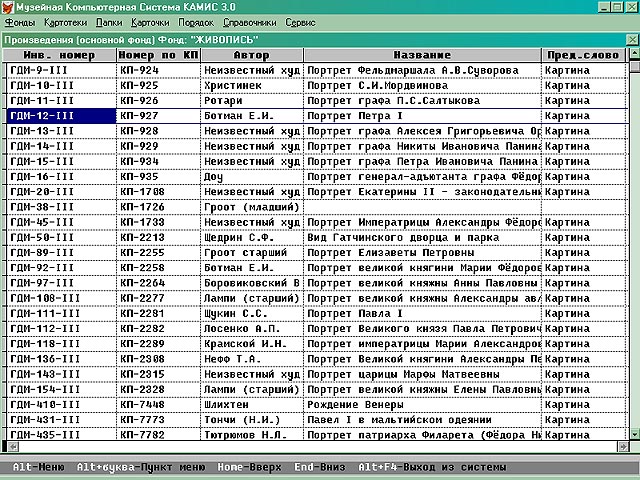Click author Христинек
Screen dimensions: 640x480
tap(233, 86)
